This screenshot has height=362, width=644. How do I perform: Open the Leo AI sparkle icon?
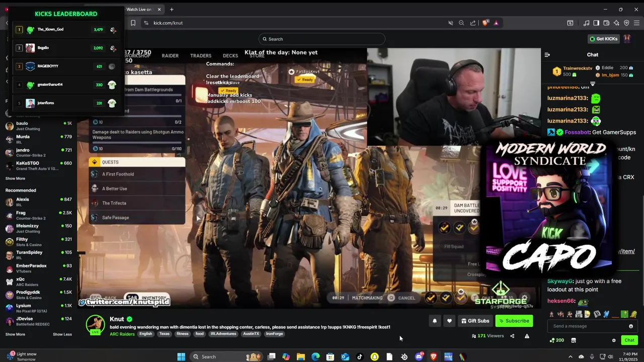(x=616, y=23)
